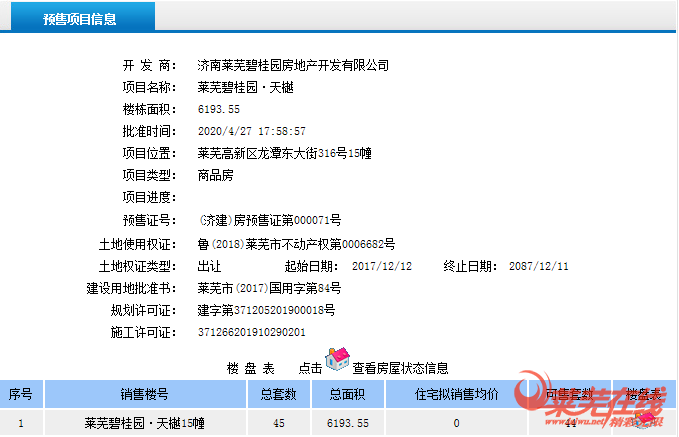Select land approval 莱芜市(2017)国用字第84号
This screenshot has height=437, width=679.
click(x=269, y=288)
